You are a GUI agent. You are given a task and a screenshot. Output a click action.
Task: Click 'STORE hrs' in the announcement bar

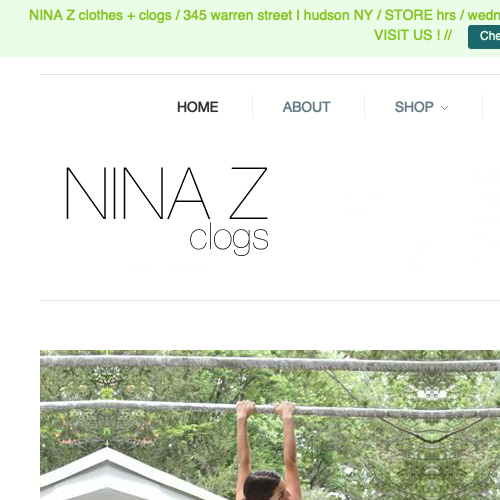pyautogui.click(x=420, y=15)
